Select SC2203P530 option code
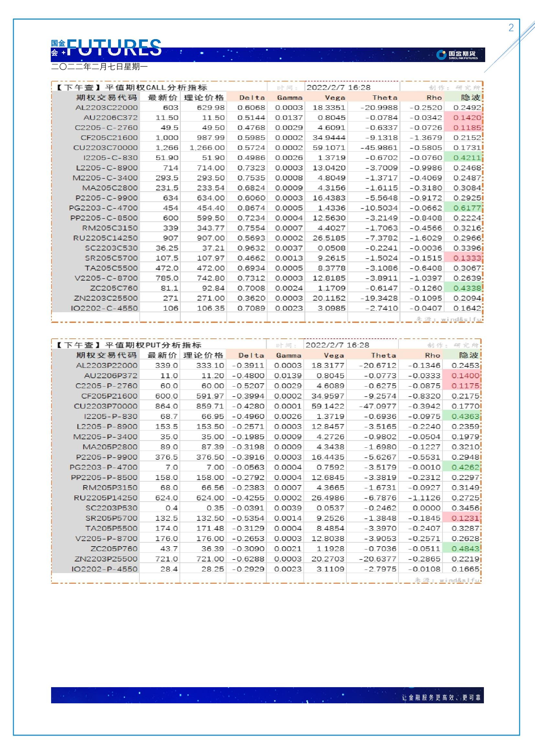The image size is (535, 756). pos(111,508)
